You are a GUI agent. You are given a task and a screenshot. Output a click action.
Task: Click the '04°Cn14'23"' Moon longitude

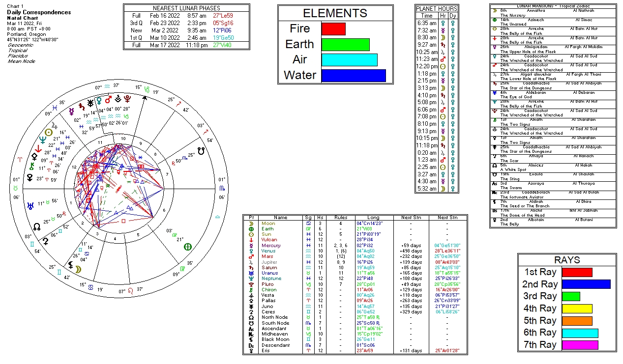[369, 224]
